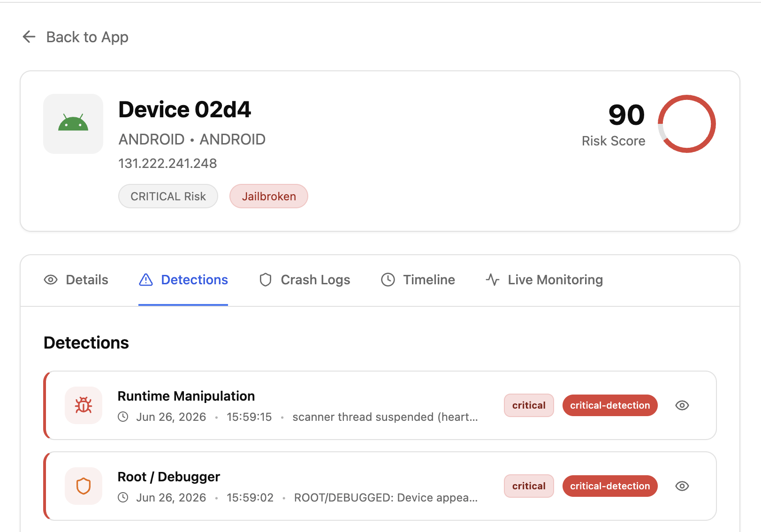Click 'ROOT/DEBUGGED: Device appea...' description text
This screenshot has width=761, height=532.
point(386,498)
